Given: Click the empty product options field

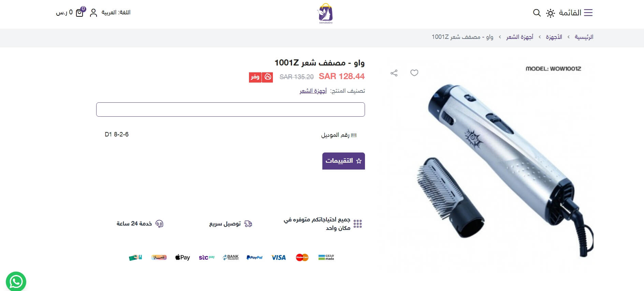Looking at the screenshot, I should click(x=231, y=110).
